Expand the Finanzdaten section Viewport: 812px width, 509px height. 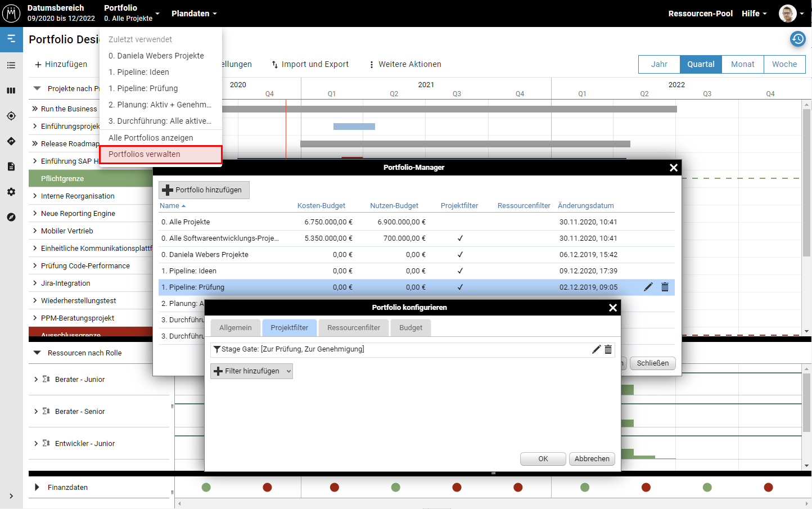[x=37, y=487]
